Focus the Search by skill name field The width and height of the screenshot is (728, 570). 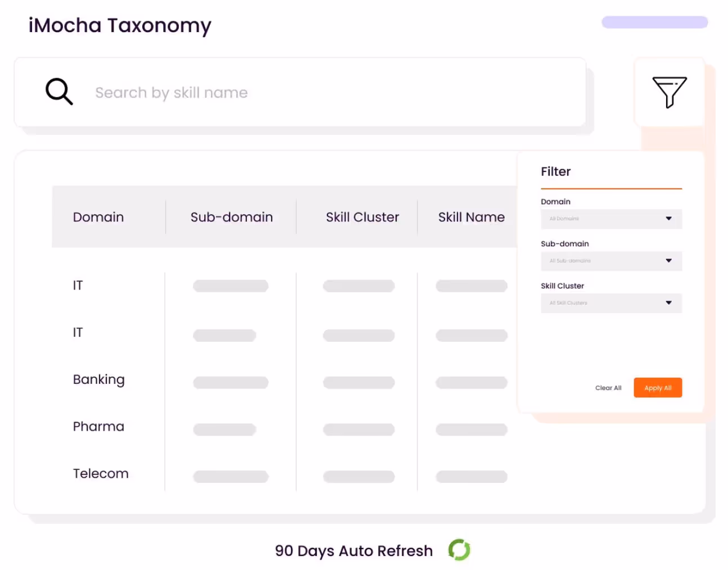pos(300,92)
